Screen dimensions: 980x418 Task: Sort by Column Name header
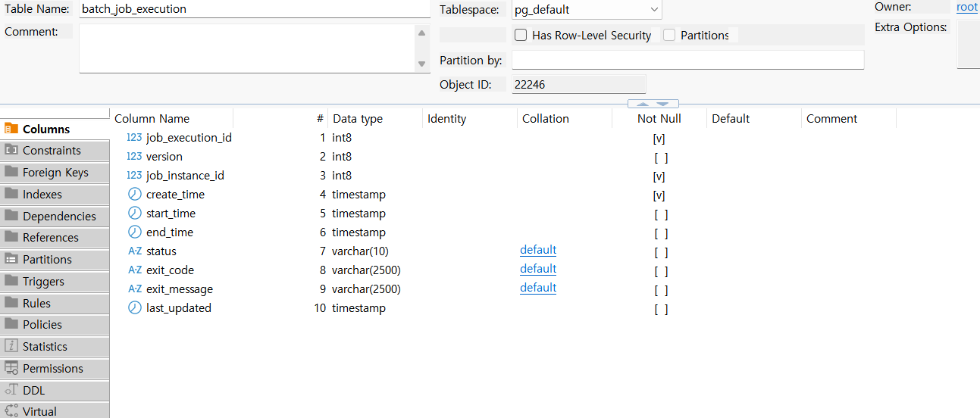172,119
